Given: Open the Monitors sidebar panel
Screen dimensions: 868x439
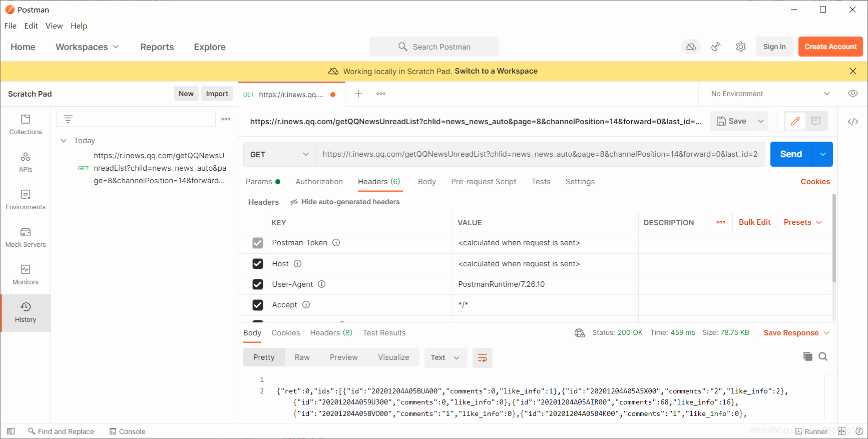Looking at the screenshot, I should pyautogui.click(x=26, y=275).
